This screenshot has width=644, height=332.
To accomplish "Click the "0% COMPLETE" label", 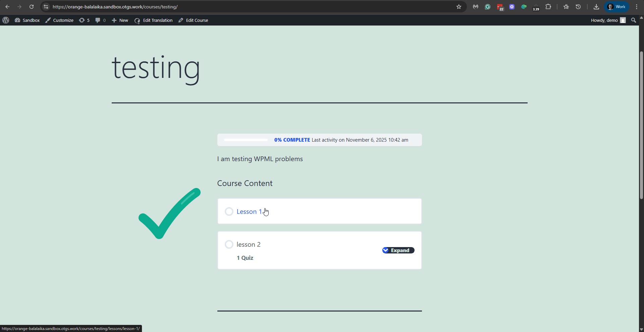I will [x=292, y=140].
